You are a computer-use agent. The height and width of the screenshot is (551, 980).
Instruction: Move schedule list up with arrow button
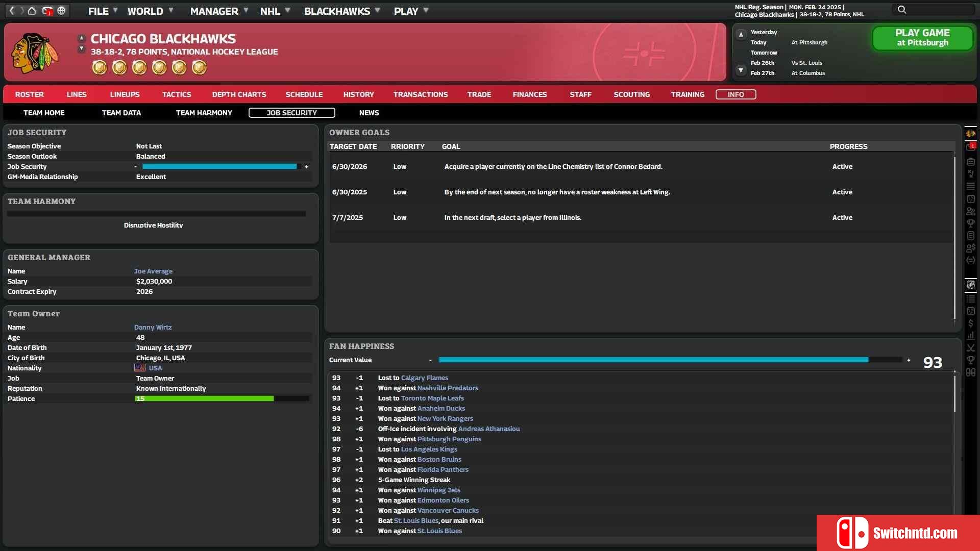[741, 34]
